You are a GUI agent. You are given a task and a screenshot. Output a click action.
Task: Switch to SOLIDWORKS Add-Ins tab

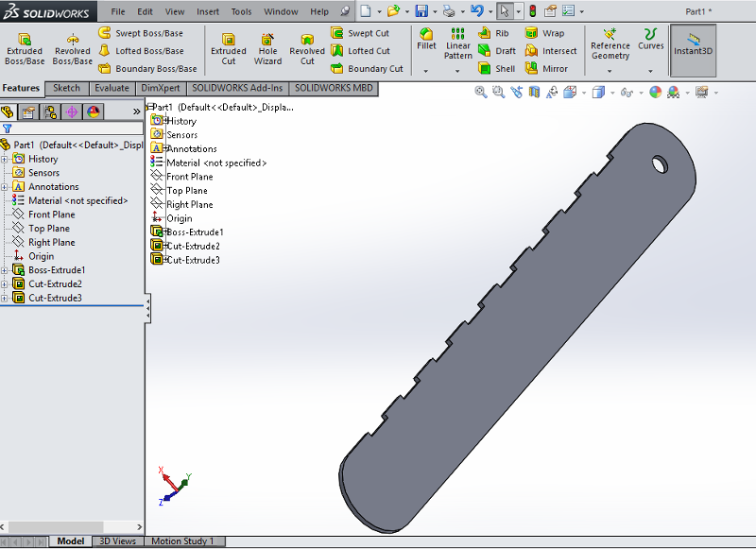[x=237, y=88]
